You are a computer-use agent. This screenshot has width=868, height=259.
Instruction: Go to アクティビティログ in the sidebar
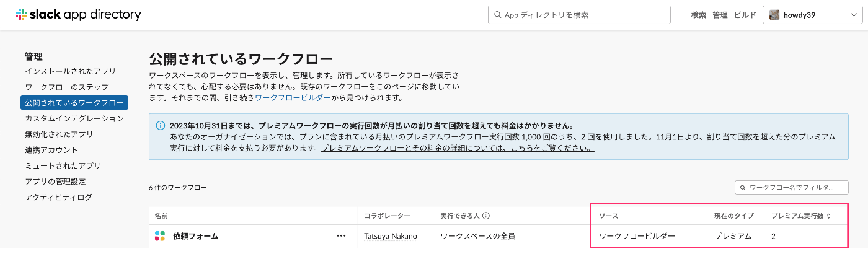(58, 197)
